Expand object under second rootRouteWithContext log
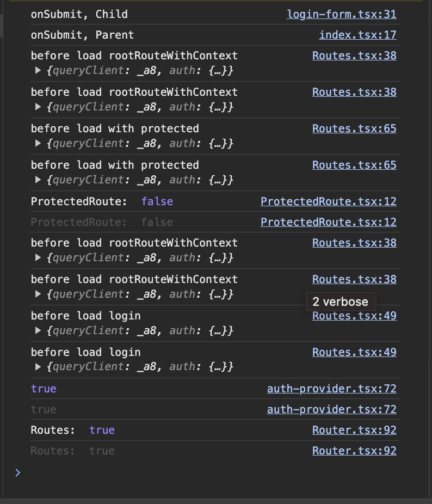 tap(38, 107)
